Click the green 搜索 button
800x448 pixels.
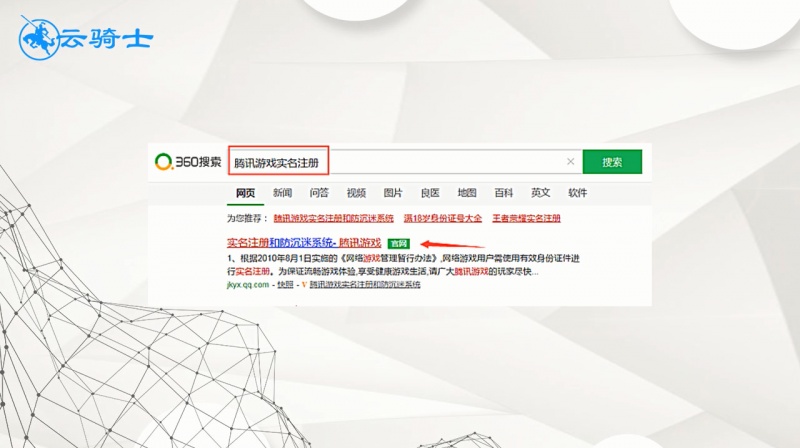(612, 162)
